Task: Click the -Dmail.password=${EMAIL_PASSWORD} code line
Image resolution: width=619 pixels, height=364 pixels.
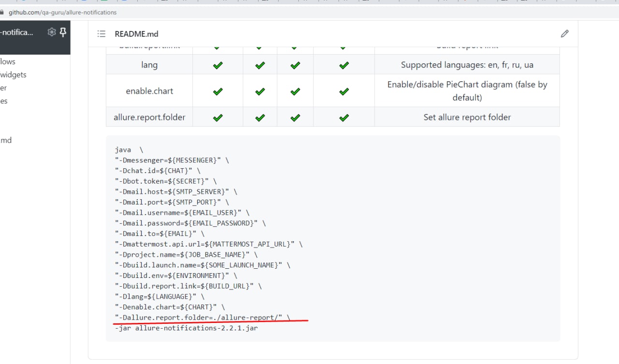Action: [190, 223]
